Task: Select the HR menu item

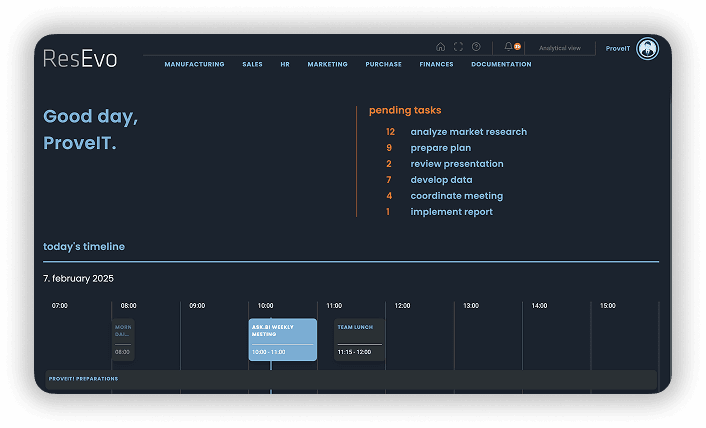Action: coord(285,64)
